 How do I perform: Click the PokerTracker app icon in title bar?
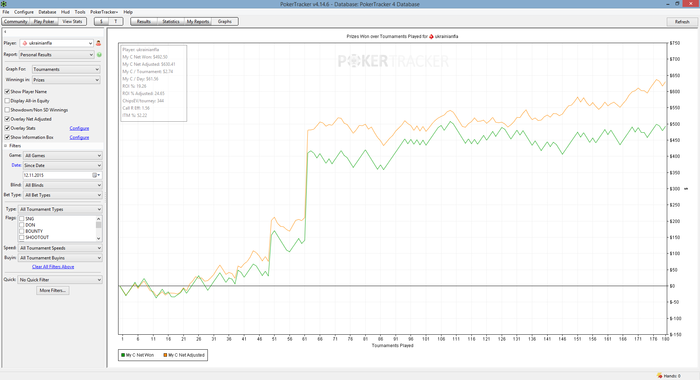point(4,4)
